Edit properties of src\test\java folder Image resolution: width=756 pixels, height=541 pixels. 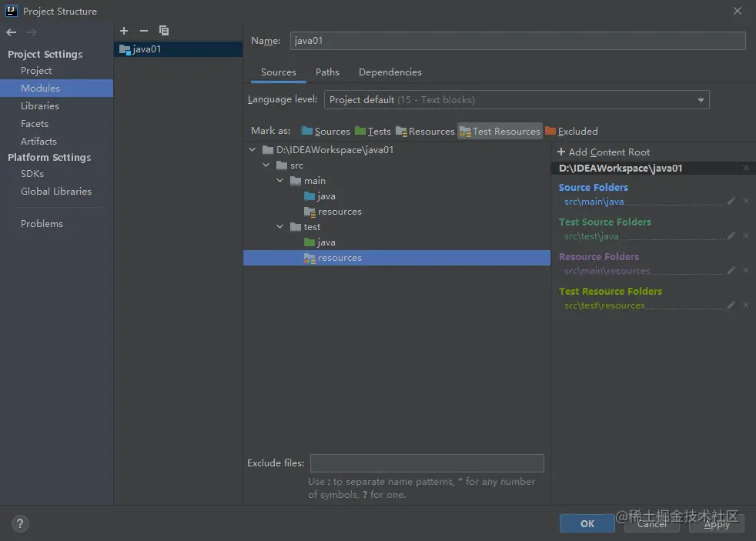coord(731,235)
